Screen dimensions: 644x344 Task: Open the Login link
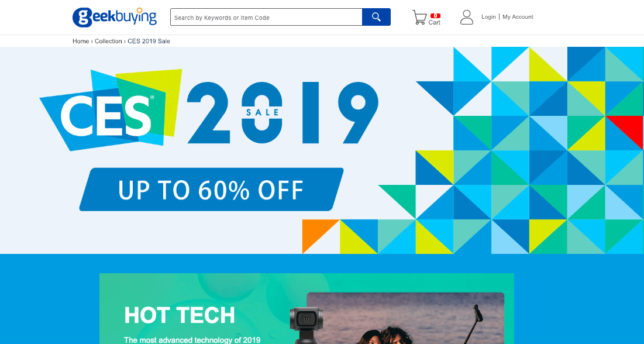pos(488,17)
